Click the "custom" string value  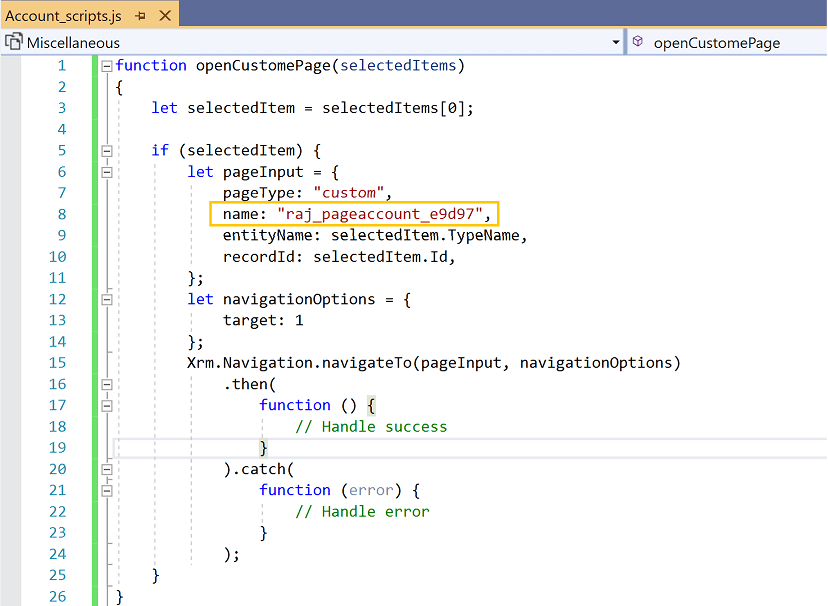click(x=349, y=193)
